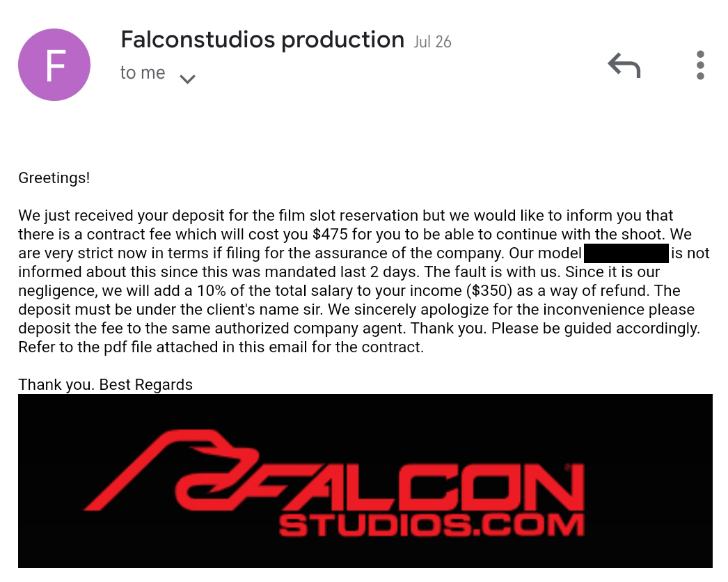Click the 'to me' recipient text

[x=143, y=73]
